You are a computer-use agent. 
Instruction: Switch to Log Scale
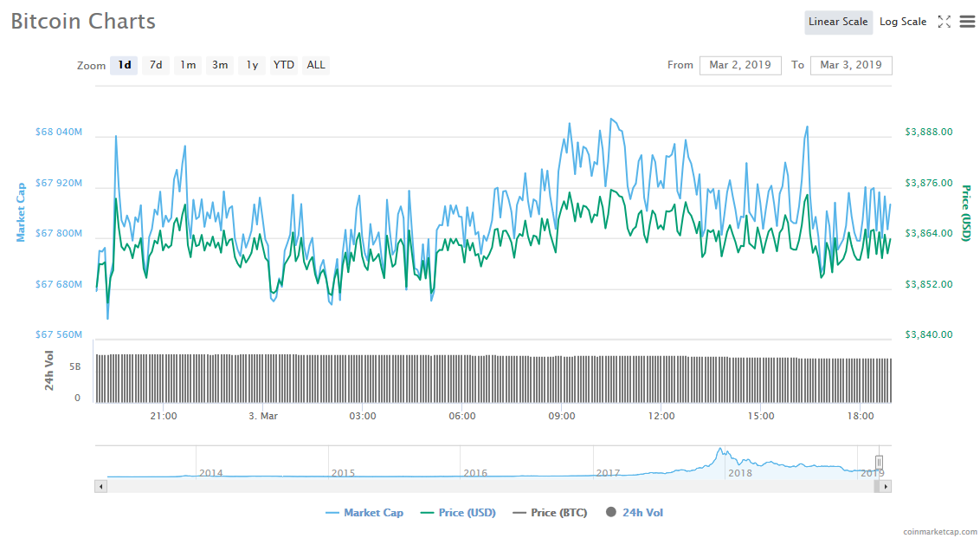[903, 22]
